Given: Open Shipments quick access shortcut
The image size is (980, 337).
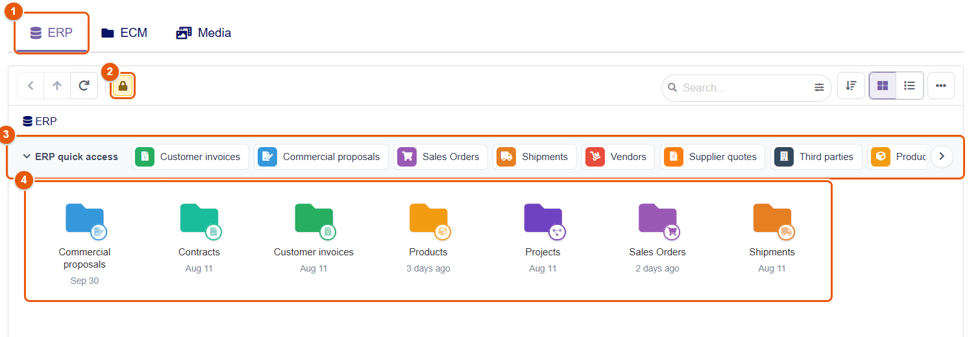Looking at the screenshot, I should click(x=535, y=156).
